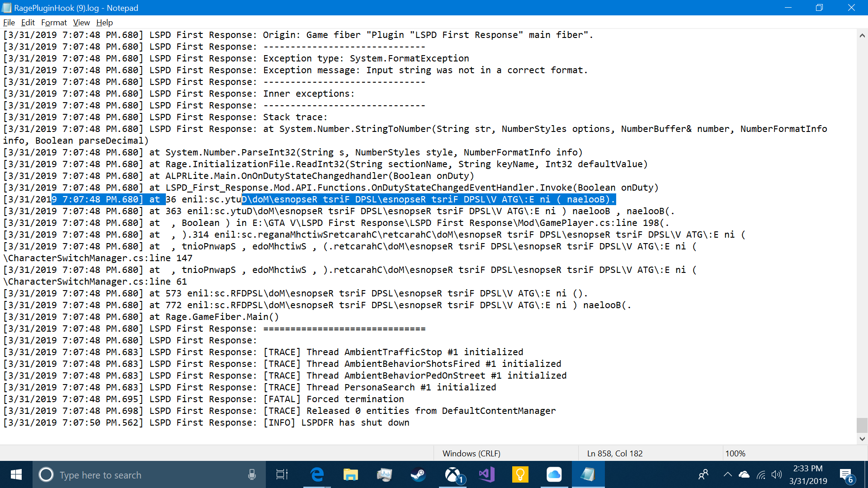Open the Help menu
This screenshot has width=868, height=488.
click(104, 23)
